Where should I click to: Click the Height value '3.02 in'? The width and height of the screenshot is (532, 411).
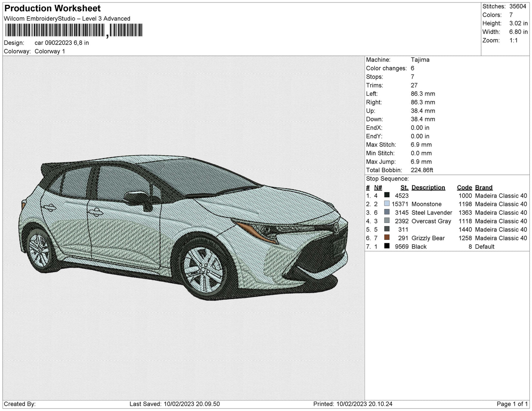518,23
